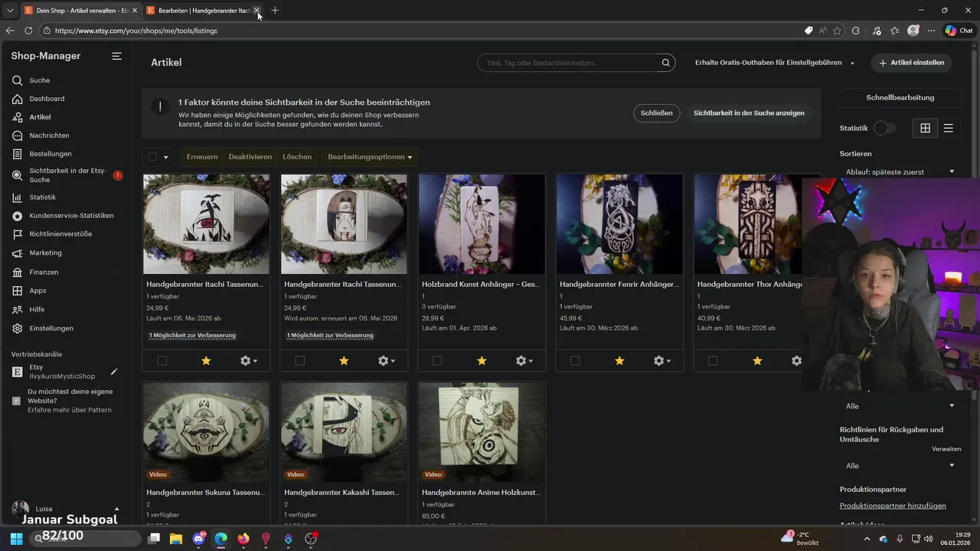Open Einstellungen in the sidebar
The width and height of the screenshot is (980, 551).
coord(51,328)
